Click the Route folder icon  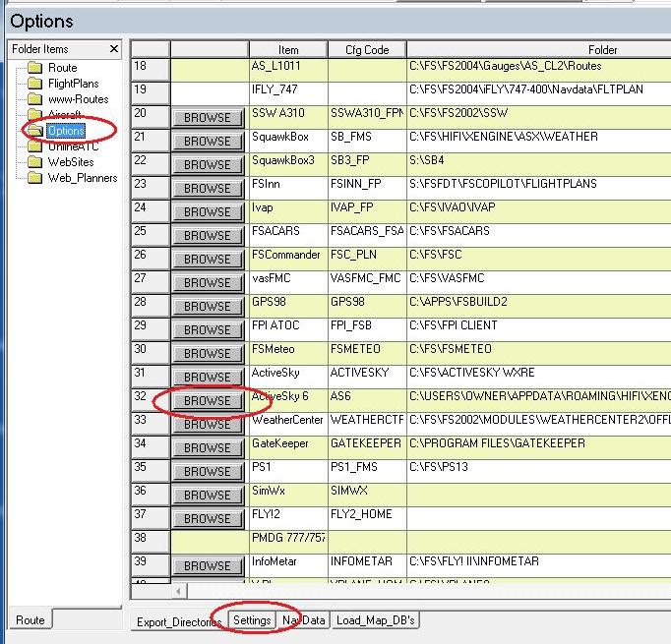(x=34, y=68)
